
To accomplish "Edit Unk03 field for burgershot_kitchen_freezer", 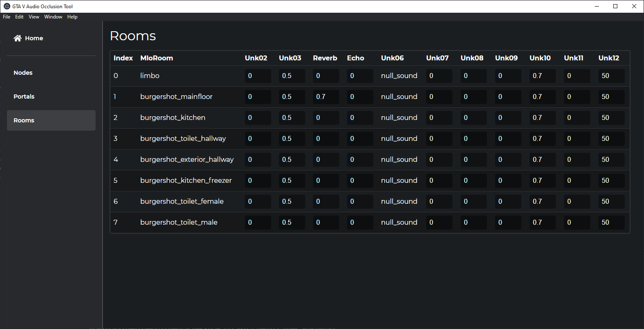I will point(292,181).
